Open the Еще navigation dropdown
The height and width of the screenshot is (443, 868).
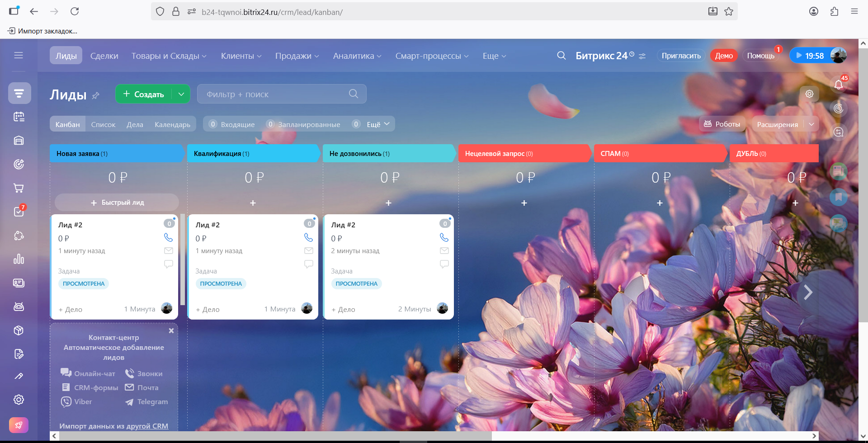pos(494,56)
